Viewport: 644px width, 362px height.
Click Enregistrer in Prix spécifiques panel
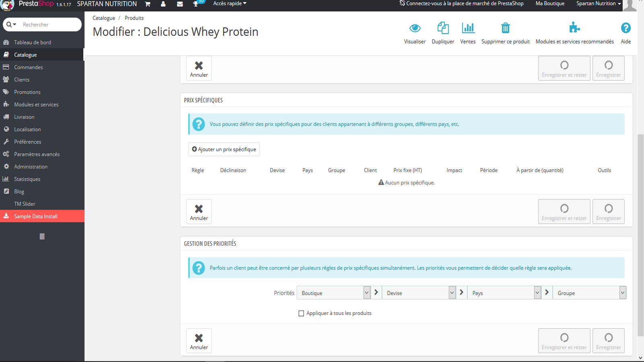point(609,212)
